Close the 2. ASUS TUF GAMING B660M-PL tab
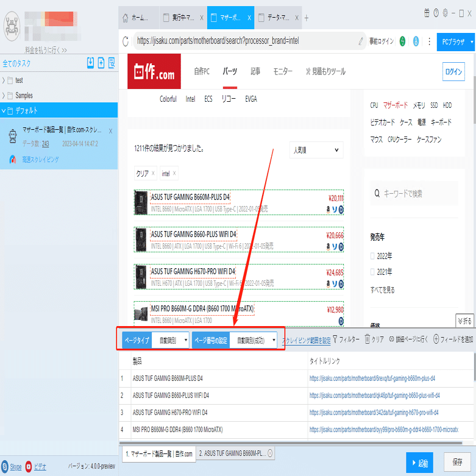476x476 pixels. tap(270, 453)
